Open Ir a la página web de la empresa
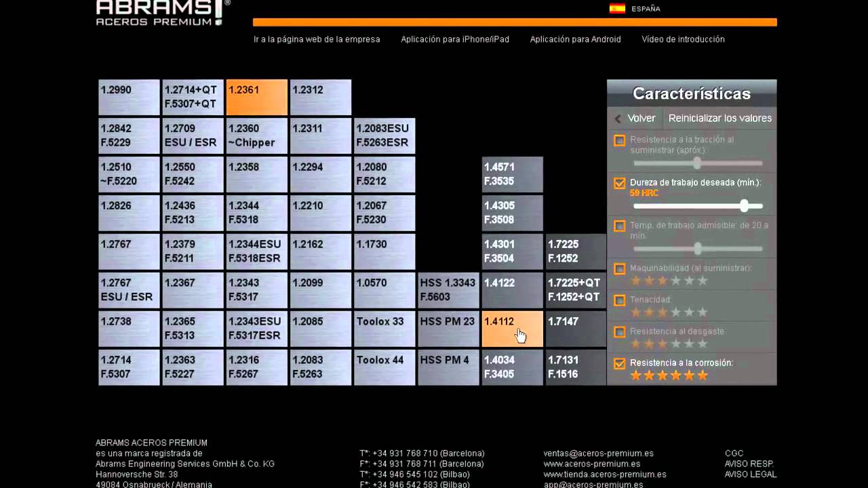868x488 pixels. tap(317, 39)
